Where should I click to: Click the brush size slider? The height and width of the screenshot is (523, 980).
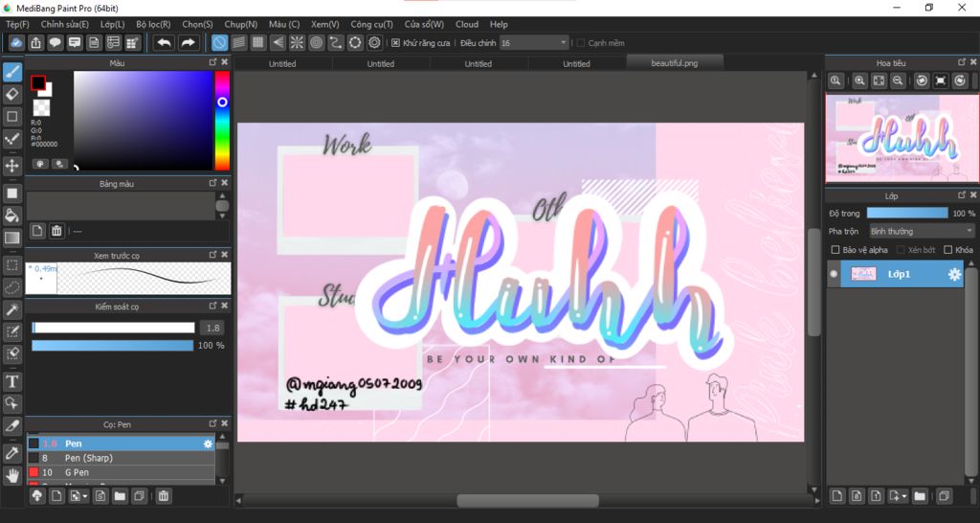coord(113,328)
